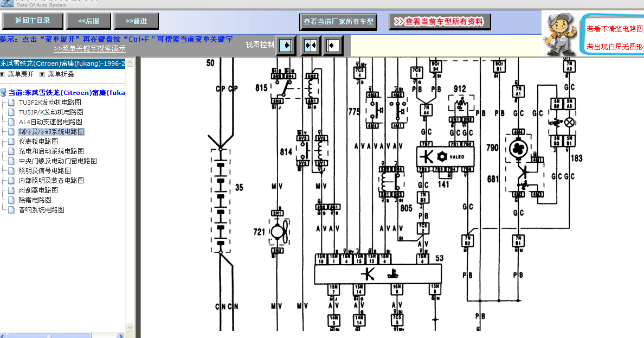Click document icon beside 雨刮器电路图
This screenshot has height=338, width=644.
tap(11, 190)
